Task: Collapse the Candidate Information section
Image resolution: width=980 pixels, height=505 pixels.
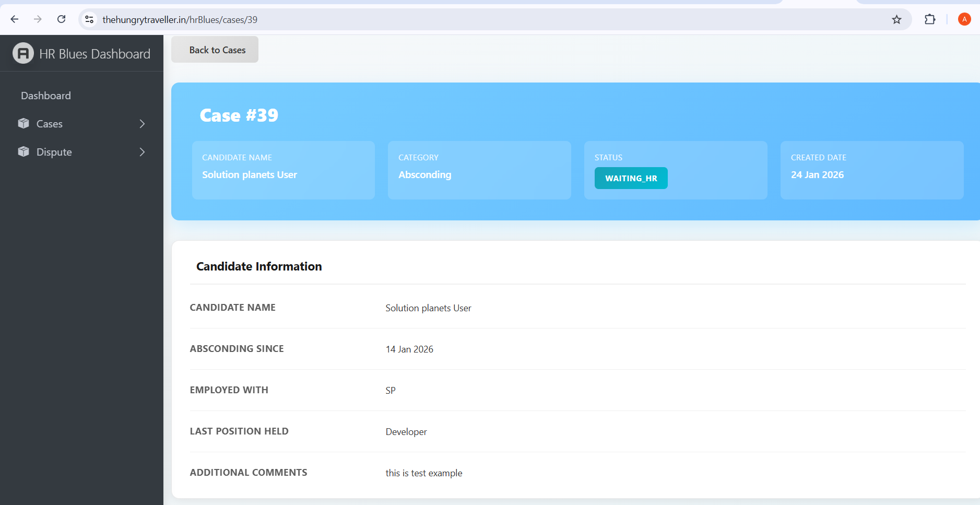Action: (258, 266)
